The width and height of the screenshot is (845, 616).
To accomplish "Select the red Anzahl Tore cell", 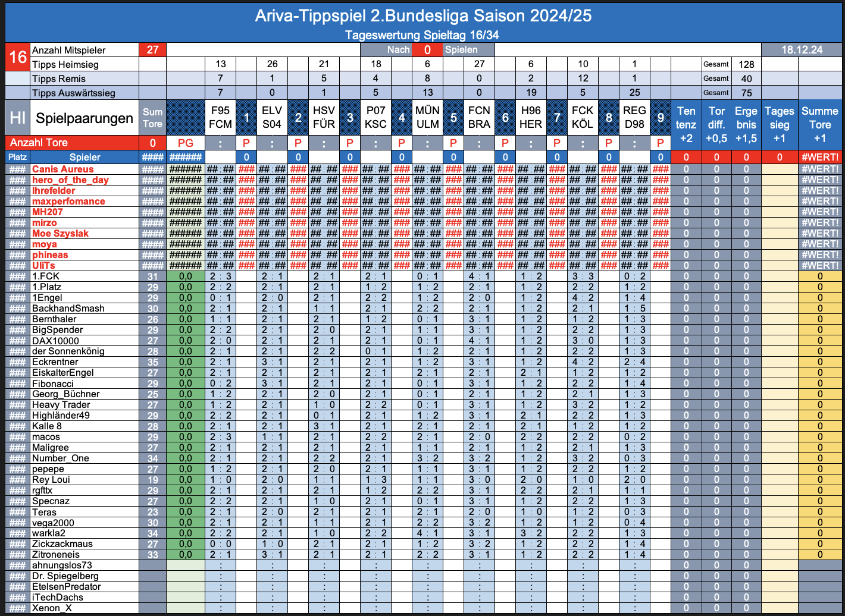I will click(x=72, y=143).
